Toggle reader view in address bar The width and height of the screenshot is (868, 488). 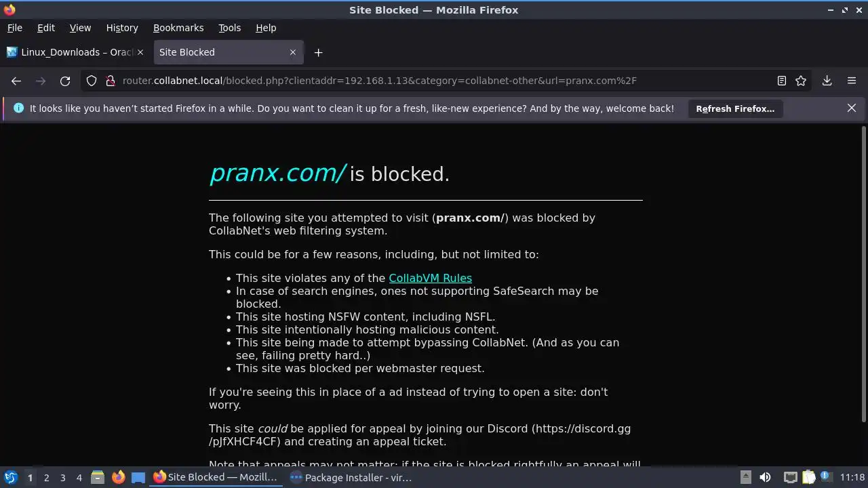click(x=781, y=81)
